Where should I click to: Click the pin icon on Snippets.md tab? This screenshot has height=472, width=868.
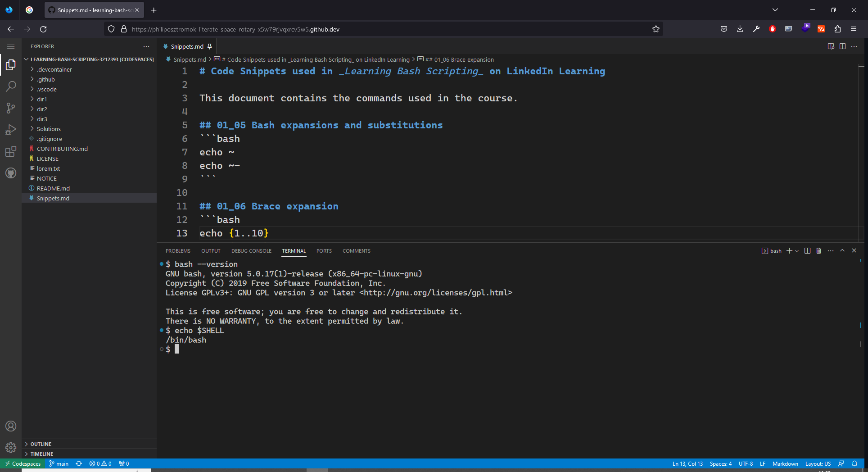[x=209, y=46]
